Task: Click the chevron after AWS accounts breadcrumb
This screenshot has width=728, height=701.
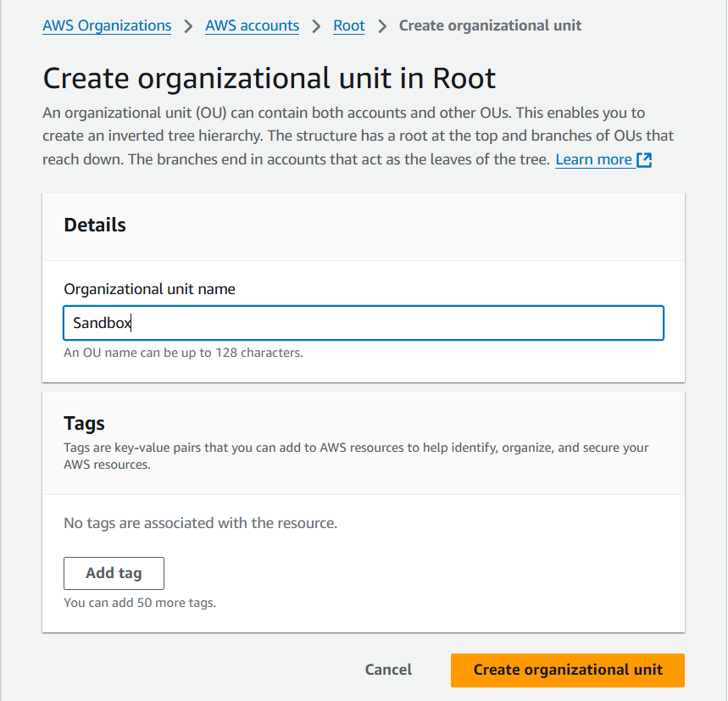Action: tap(316, 26)
